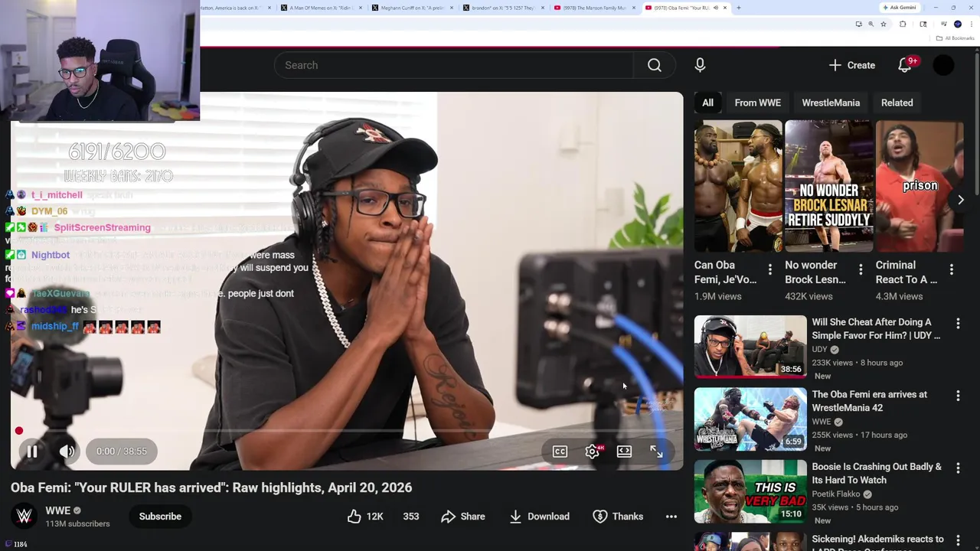This screenshot has height=551, width=980.
Task: Share the video
Action: [x=463, y=517]
